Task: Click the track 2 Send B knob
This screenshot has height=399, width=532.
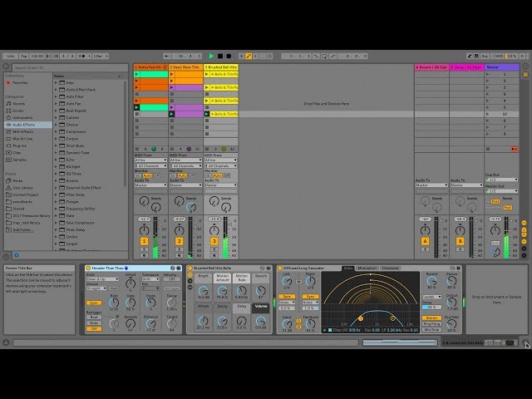Action: coord(191,207)
